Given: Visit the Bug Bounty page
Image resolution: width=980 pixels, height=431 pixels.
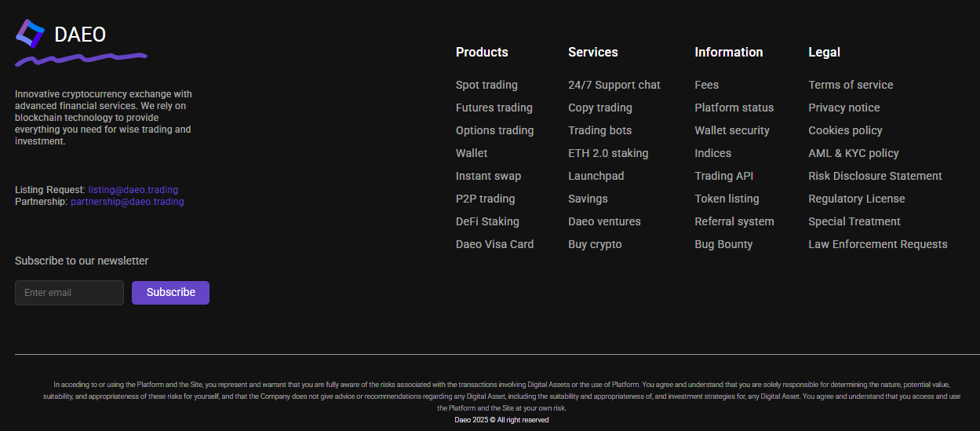Looking at the screenshot, I should coord(723,244).
